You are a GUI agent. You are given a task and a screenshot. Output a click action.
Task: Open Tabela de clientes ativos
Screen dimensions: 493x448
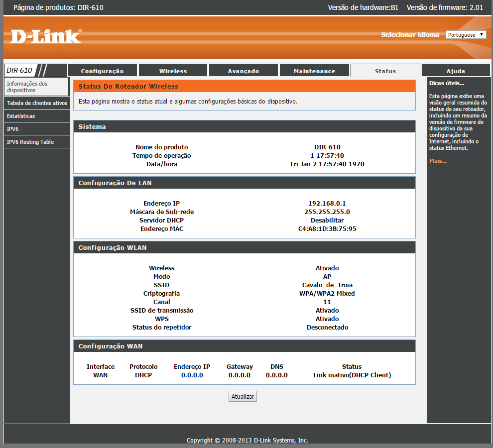pyautogui.click(x=37, y=103)
